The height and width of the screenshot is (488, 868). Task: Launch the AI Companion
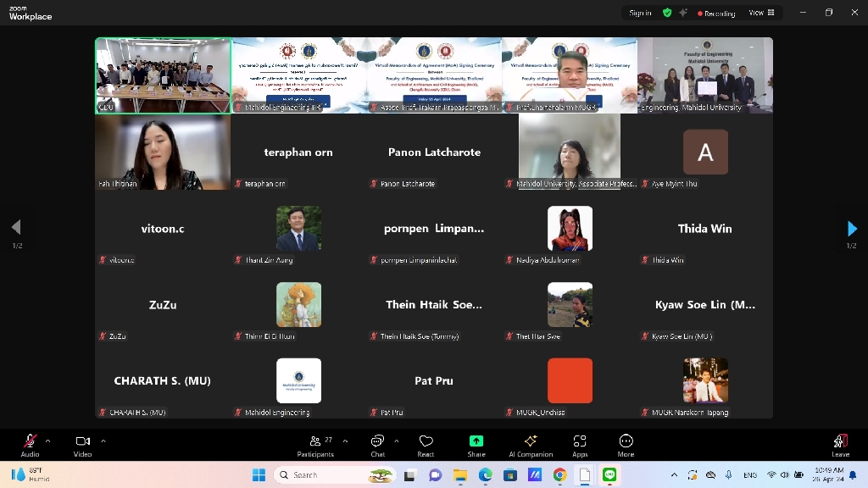click(531, 444)
